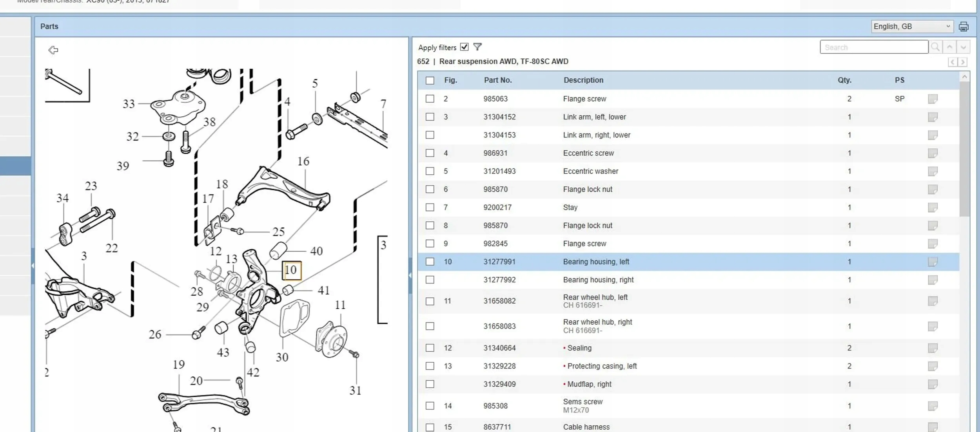Jump to next search result arrow
The width and height of the screenshot is (980, 432).
tap(963, 47)
